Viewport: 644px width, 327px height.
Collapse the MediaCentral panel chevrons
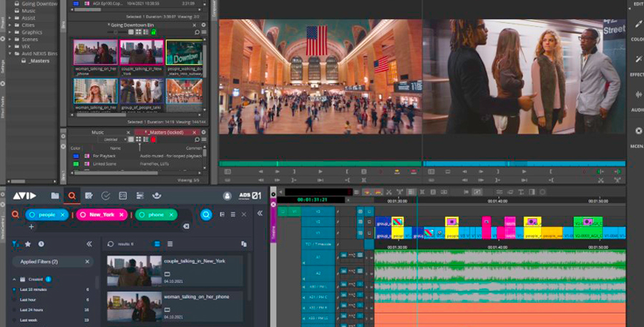coord(260,213)
